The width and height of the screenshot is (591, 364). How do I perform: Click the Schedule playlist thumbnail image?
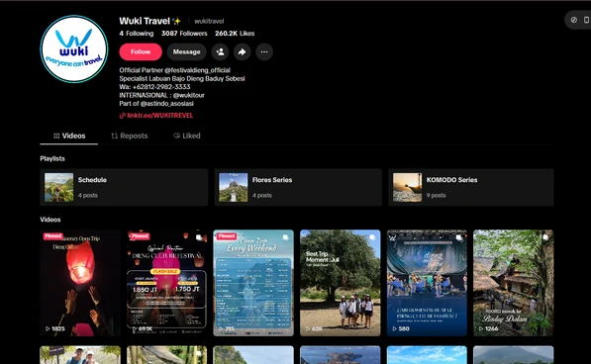pyautogui.click(x=58, y=188)
